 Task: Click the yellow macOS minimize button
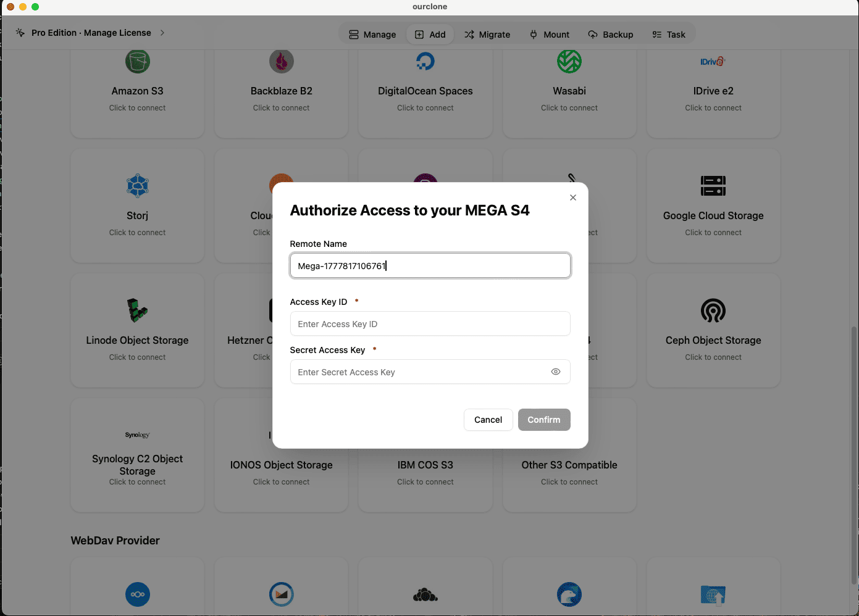[x=23, y=7]
